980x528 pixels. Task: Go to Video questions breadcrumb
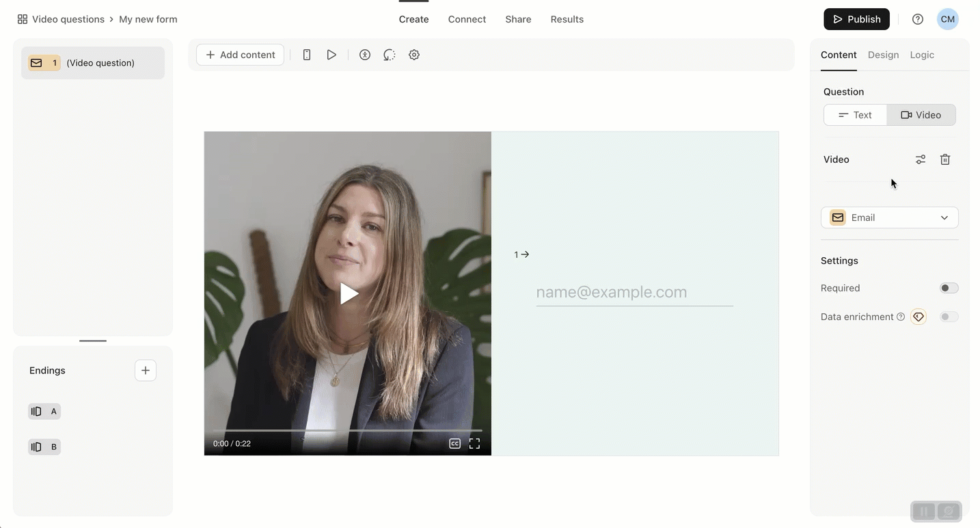(x=68, y=19)
